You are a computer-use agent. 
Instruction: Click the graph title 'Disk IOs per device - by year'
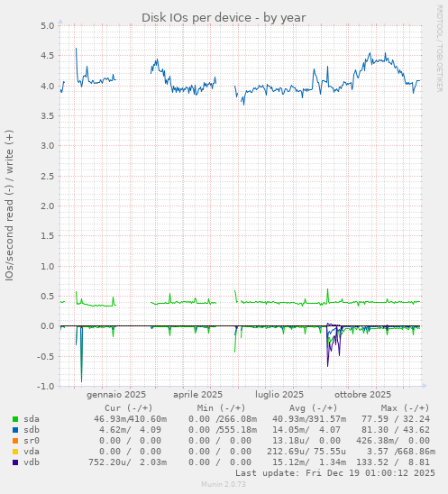(x=224, y=18)
